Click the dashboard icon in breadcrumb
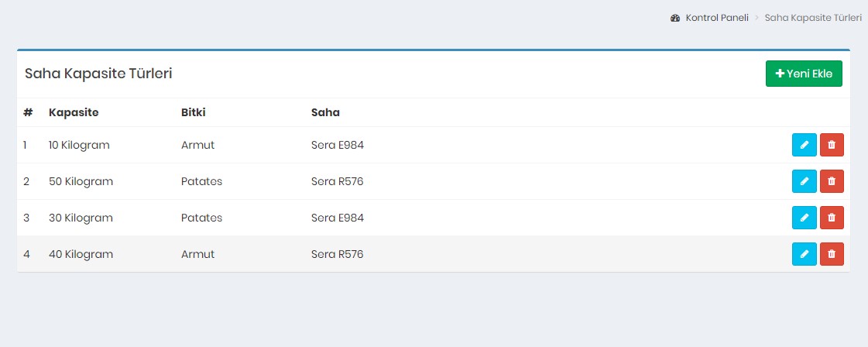Screen dimensions: 868x347 click(675, 17)
